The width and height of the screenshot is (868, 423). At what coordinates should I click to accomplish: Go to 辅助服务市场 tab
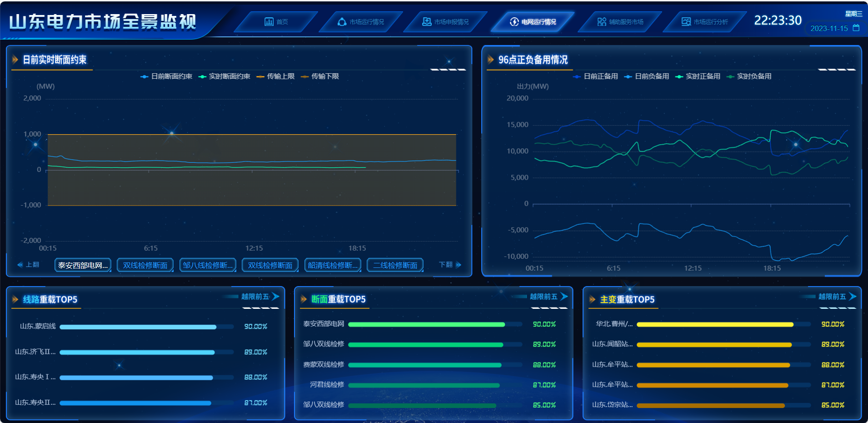click(x=620, y=22)
